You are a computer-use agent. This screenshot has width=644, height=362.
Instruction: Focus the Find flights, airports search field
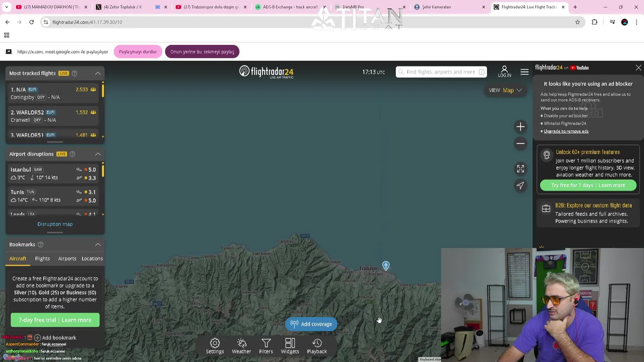[x=441, y=72]
